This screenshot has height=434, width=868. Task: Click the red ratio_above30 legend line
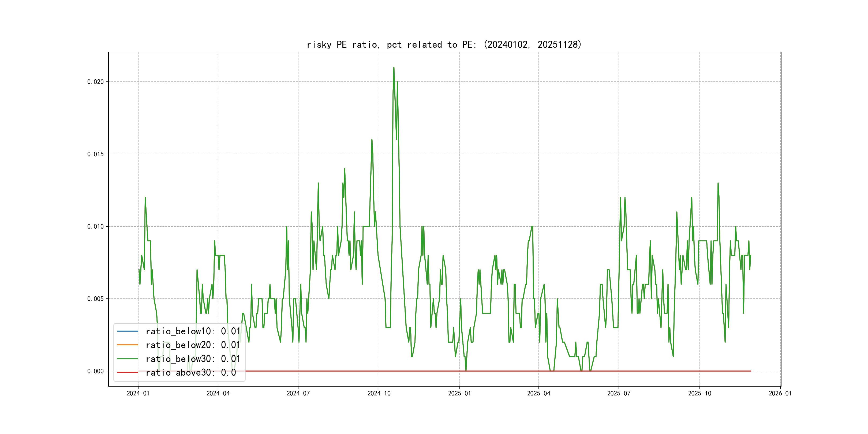click(127, 372)
